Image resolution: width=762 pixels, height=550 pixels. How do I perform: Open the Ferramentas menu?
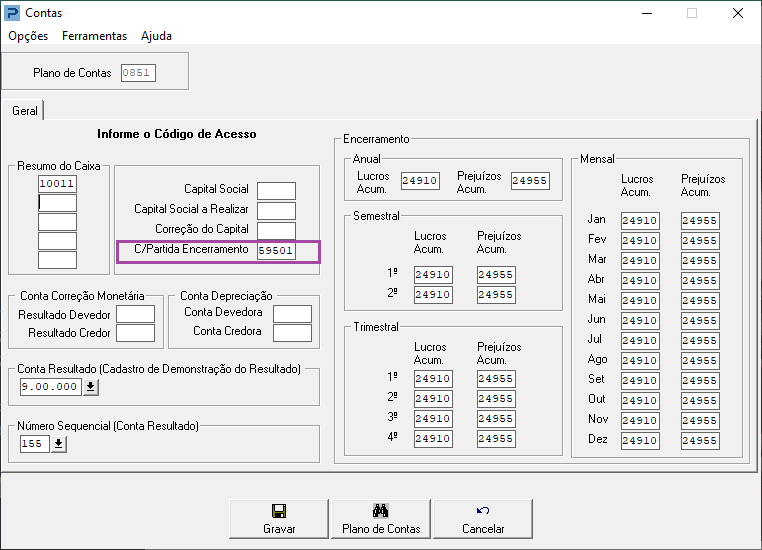click(94, 36)
